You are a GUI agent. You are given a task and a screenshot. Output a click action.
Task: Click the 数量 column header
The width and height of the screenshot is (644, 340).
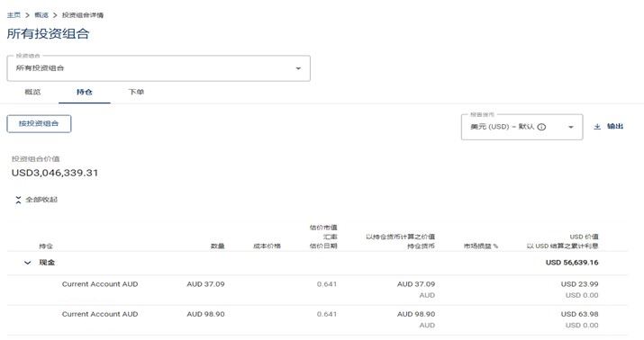coord(218,246)
